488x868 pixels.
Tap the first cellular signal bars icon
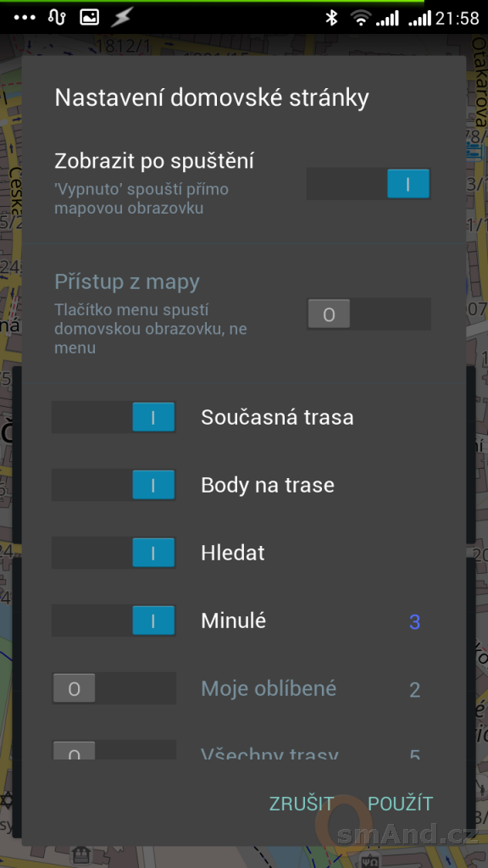coord(387,19)
